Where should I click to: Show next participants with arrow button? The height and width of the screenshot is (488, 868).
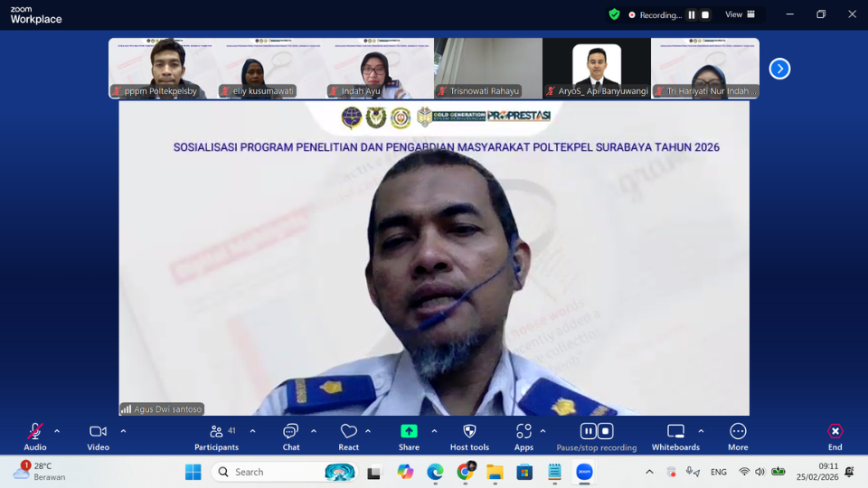point(779,69)
